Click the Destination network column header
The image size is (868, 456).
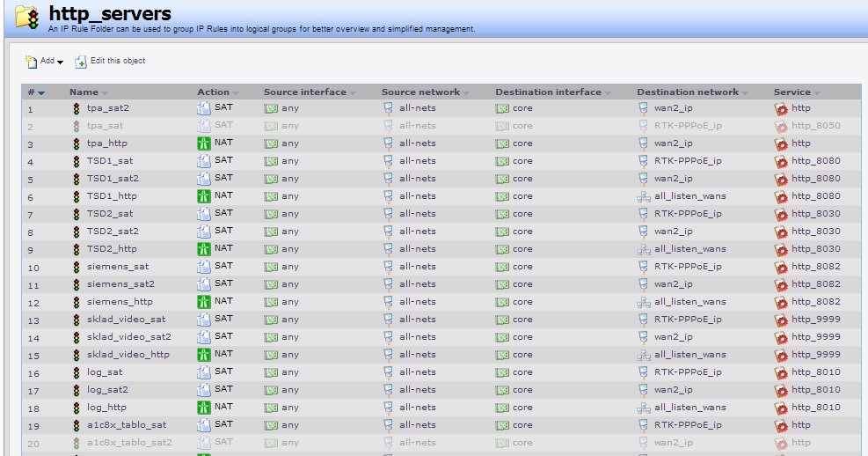coord(688,92)
